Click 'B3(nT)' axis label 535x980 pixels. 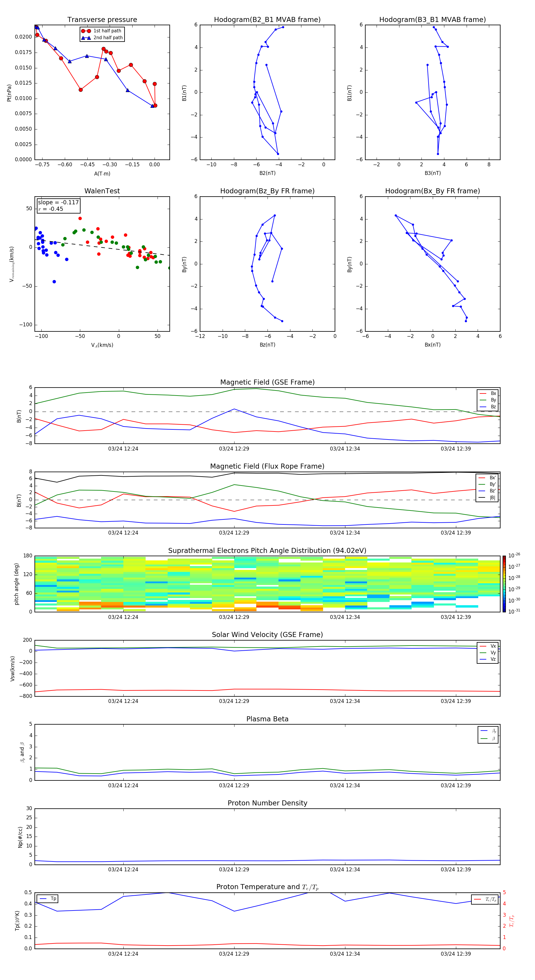[x=432, y=173]
